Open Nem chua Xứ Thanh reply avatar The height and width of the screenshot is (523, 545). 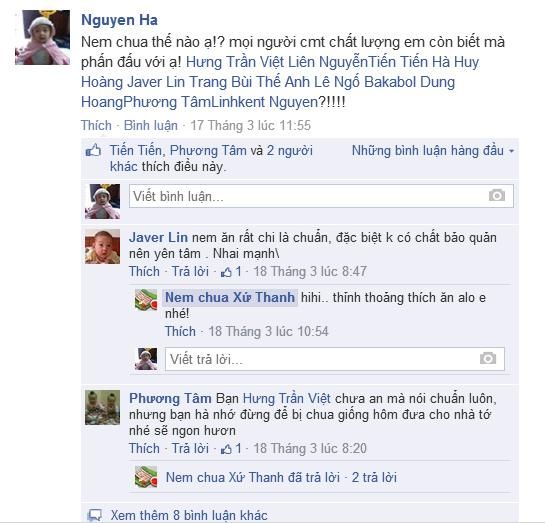[146, 300]
